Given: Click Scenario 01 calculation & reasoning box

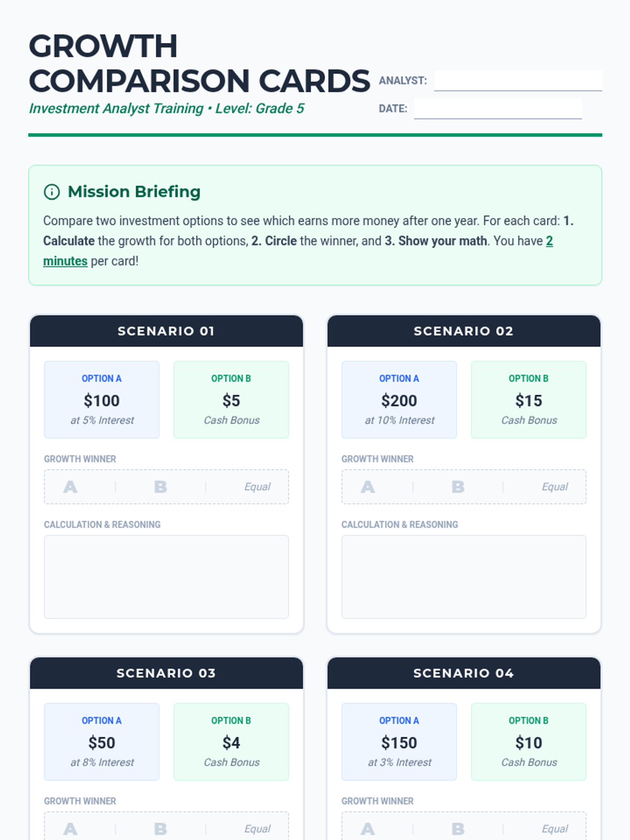Looking at the screenshot, I should (166, 577).
